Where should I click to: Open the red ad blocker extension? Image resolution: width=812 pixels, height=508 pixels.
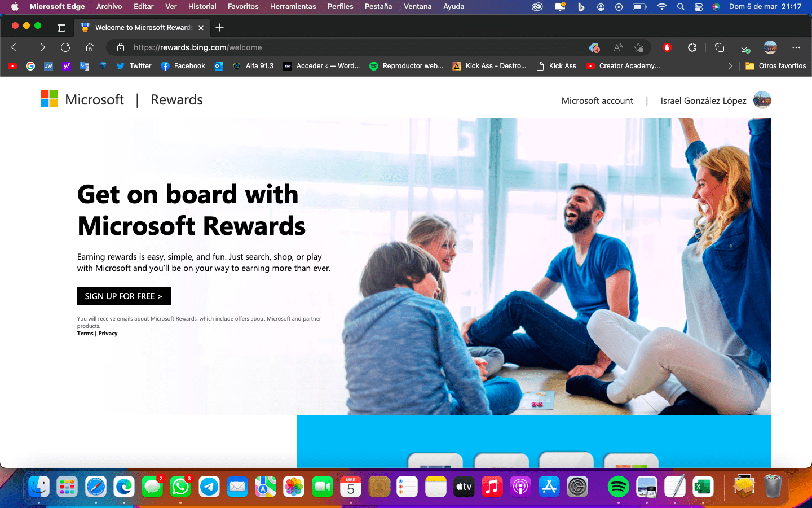[x=667, y=47]
